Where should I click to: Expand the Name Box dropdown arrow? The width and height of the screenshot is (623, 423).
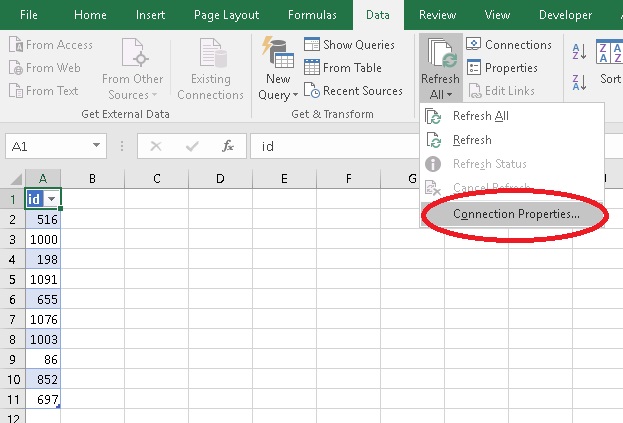96,146
